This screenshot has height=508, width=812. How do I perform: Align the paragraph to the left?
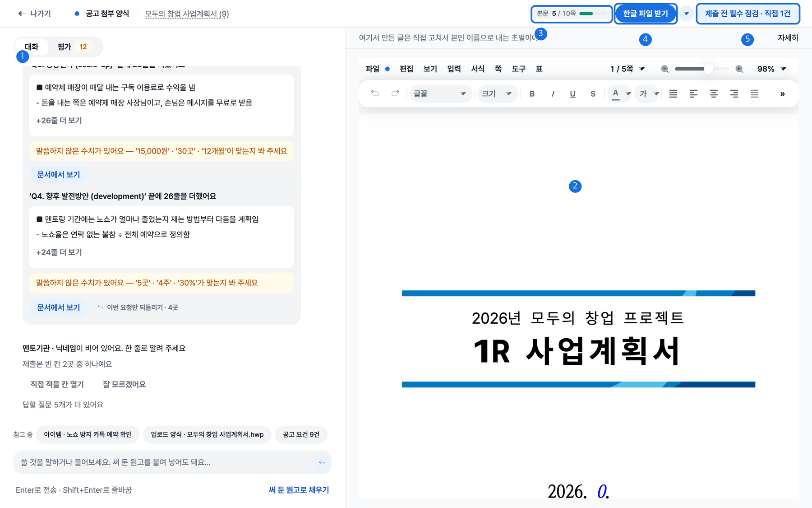pyautogui.click(x=693, y=94)
